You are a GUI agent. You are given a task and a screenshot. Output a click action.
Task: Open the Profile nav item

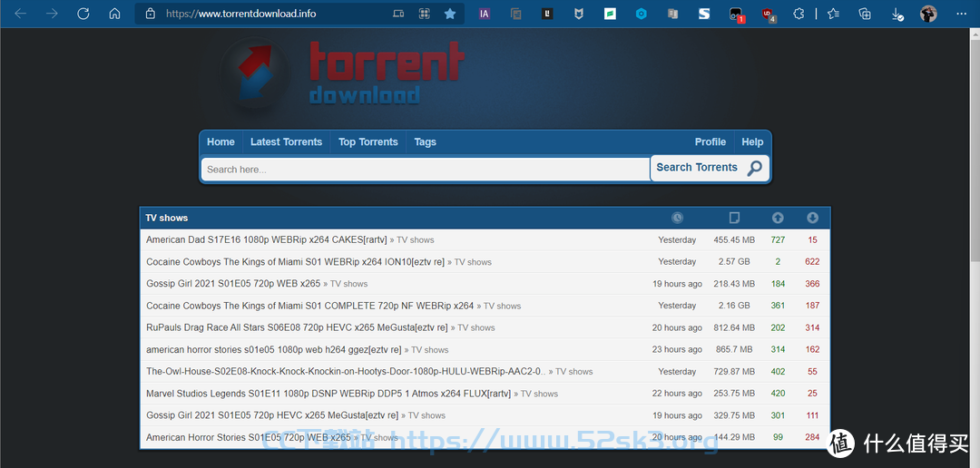710,141
